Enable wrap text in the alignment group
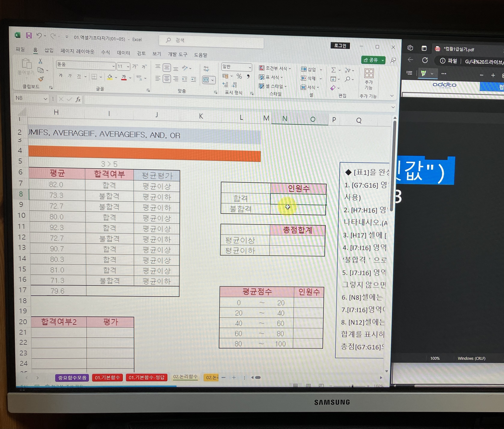The width and height of the screenshot is (504, 429). [206, 69]
